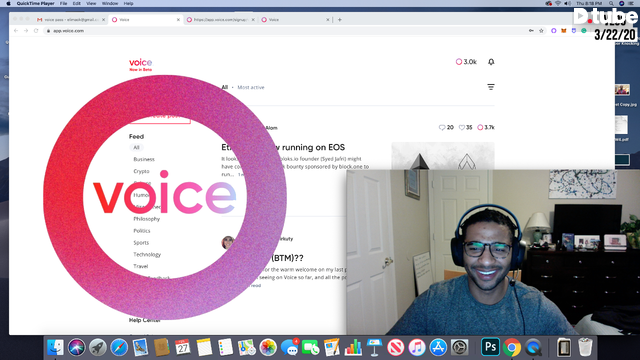640x360 pixels.
Task: Open Photos from the Dock
Action: pos(268,348)
